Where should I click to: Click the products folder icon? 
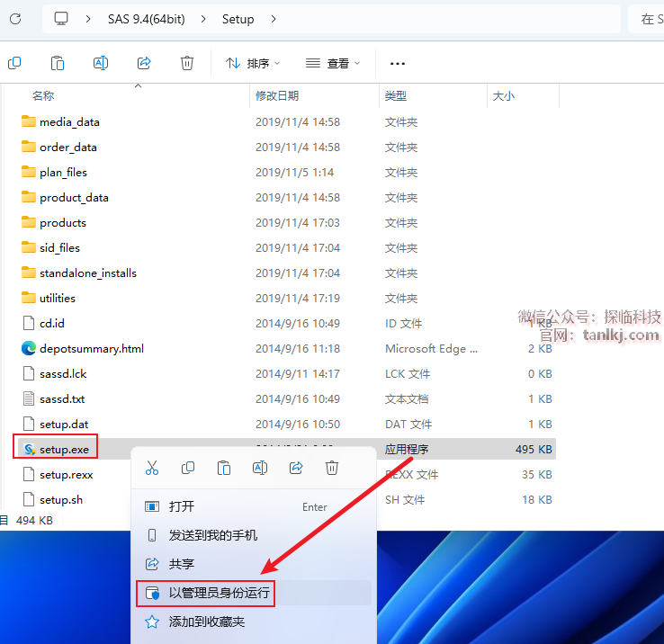click(29, 222)
